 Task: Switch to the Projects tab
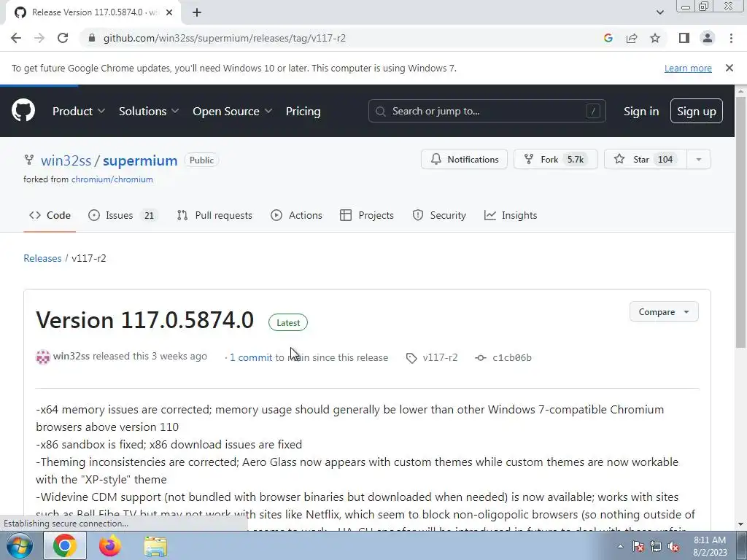pos(367,215)
